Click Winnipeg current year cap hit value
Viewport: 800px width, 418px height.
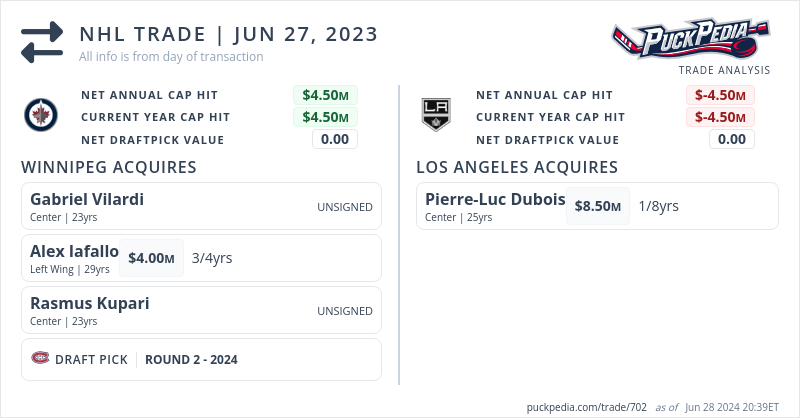click(x=325, y=117)
